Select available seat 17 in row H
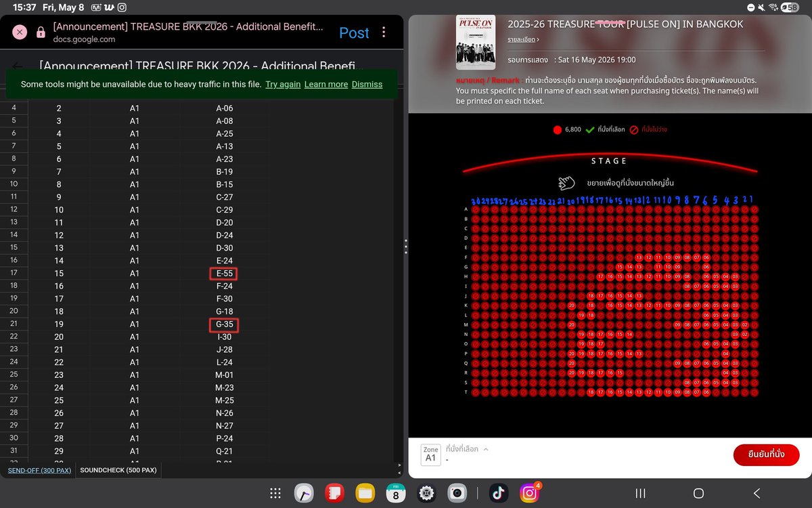 600,276
